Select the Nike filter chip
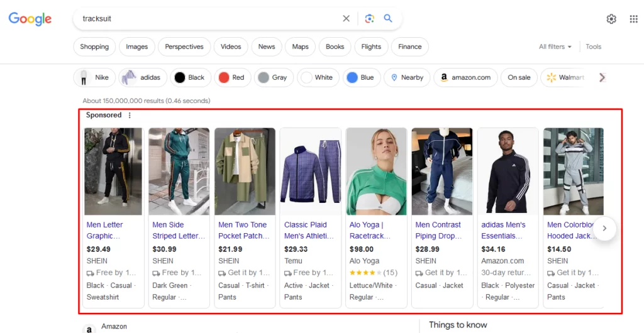 94,77
